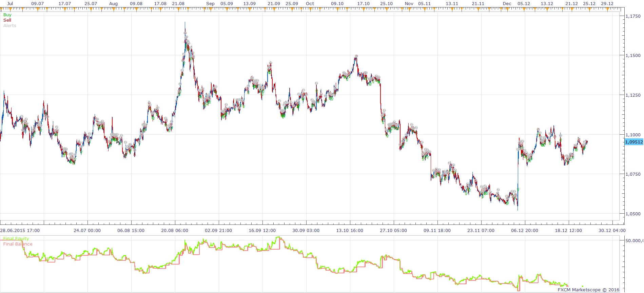Click the 16.09 12:00 time label
Image resolution: width=644 pixels, height=293 pixels.
coord(262,231)
